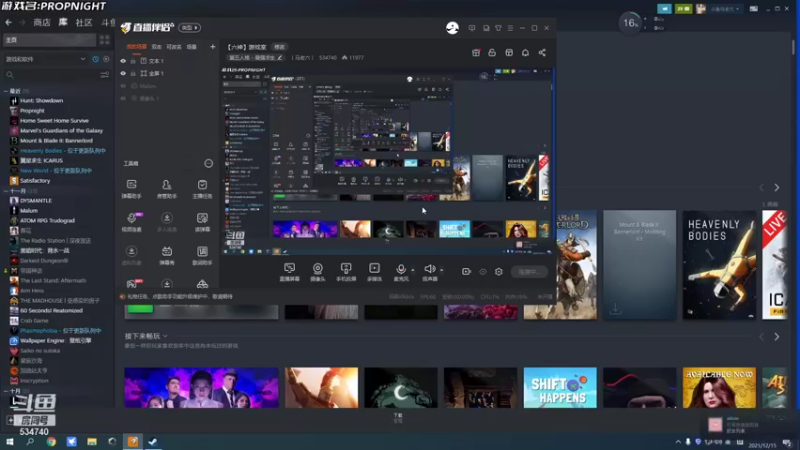Viewport: 800px width, 450px height.
Task: Open the notification bell in the stream header
Action: click(525, 53)
